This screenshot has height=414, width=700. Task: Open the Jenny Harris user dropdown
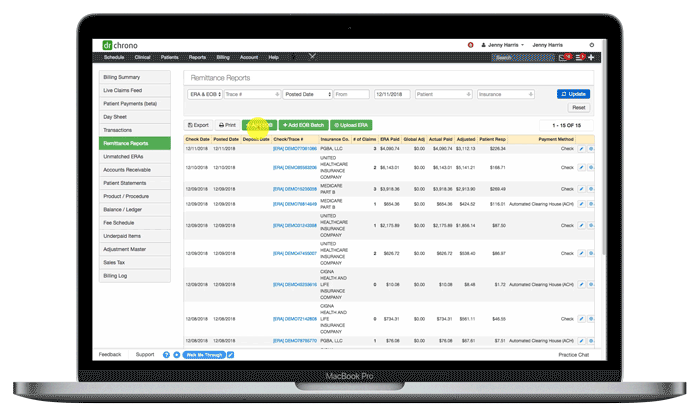pyautogui.click(x=503, y=45)
